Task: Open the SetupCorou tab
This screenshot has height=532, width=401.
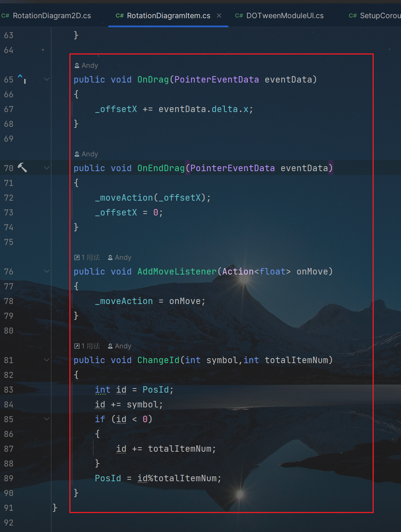Action: pos(374,16)
